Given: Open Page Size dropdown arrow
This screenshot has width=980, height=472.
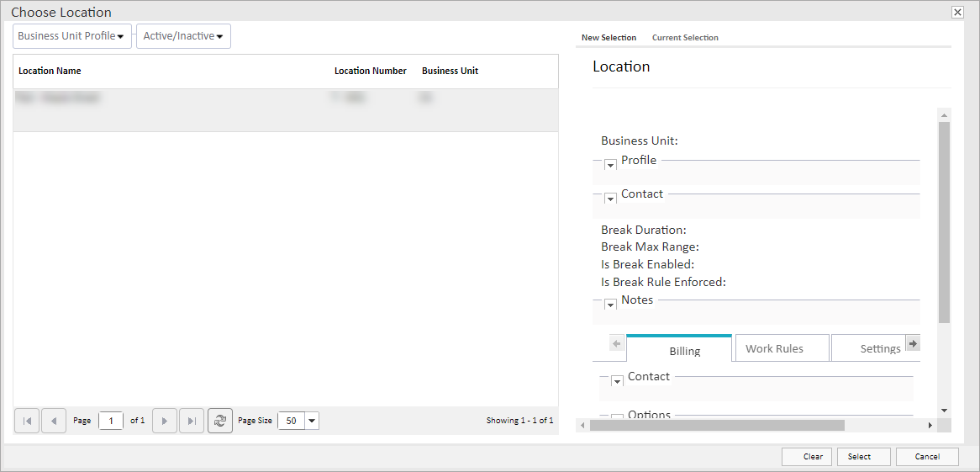Looking at the screenshot, I should 312,421.
